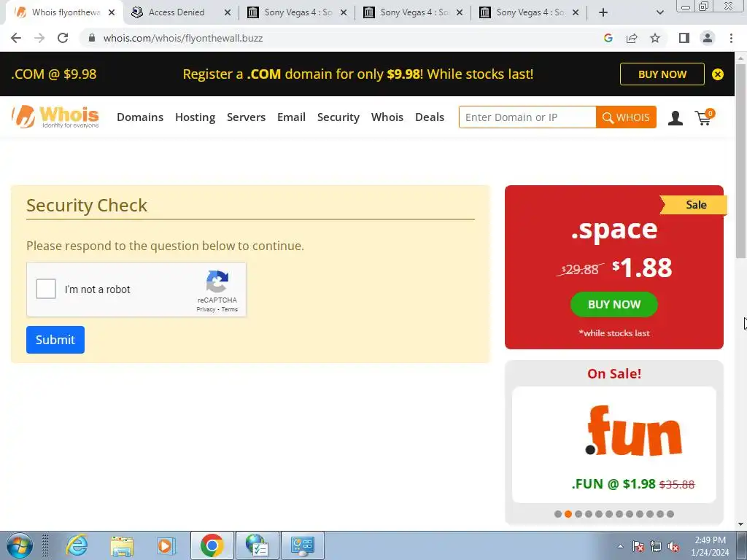The image size is (747, 560).
Task: Open the control panel taskbar app
Action: tap(303, 545)
